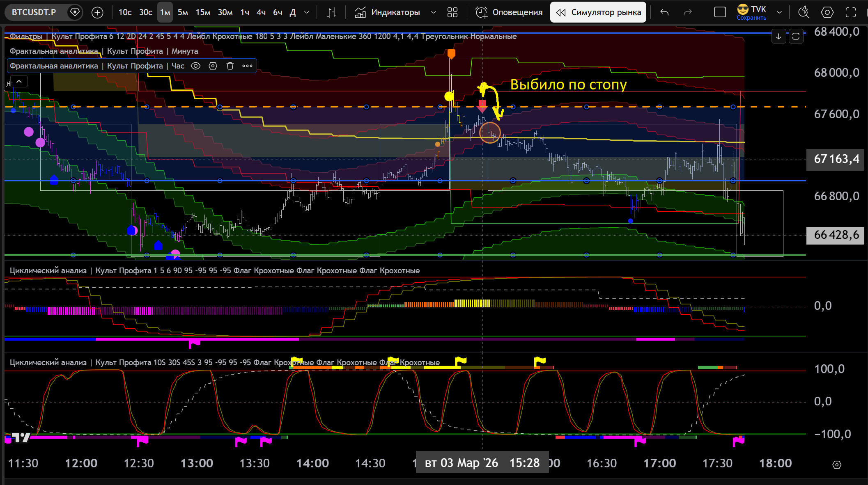Click the add symbol plus icon
868x485 pixels.
coord(97,13)
